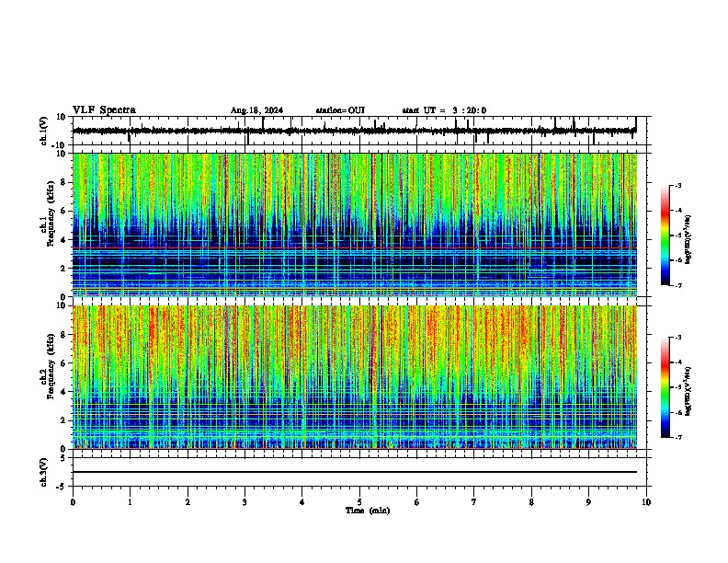
Task: Click the "10" tick on the time axis
Action: pos(646,502)
